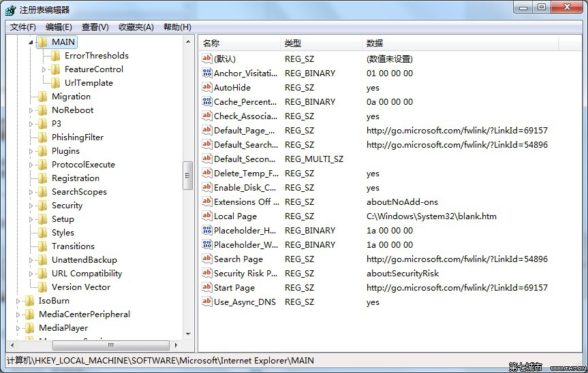Collapse the MAIN registry key
The image size is (588, 373).
pos(31,42)
